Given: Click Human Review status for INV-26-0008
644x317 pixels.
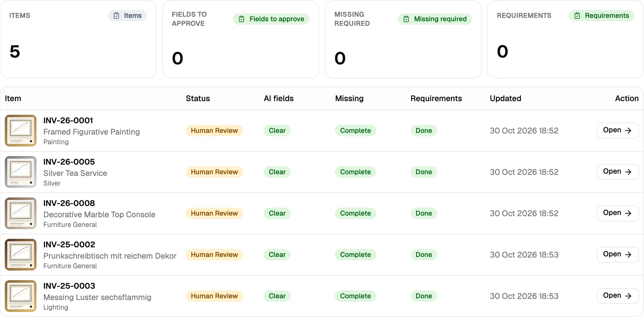Looking at the screenshot, I should [x=214, y=213].
